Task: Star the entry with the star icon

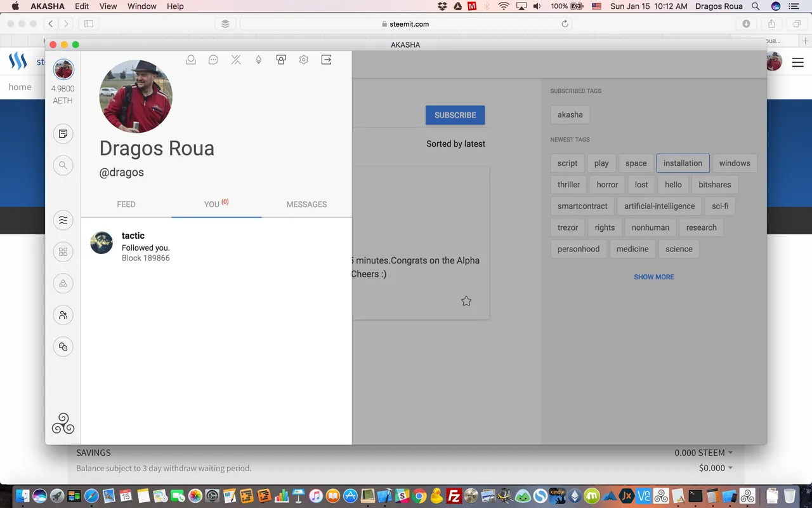Action: click(x=466, y=301)
